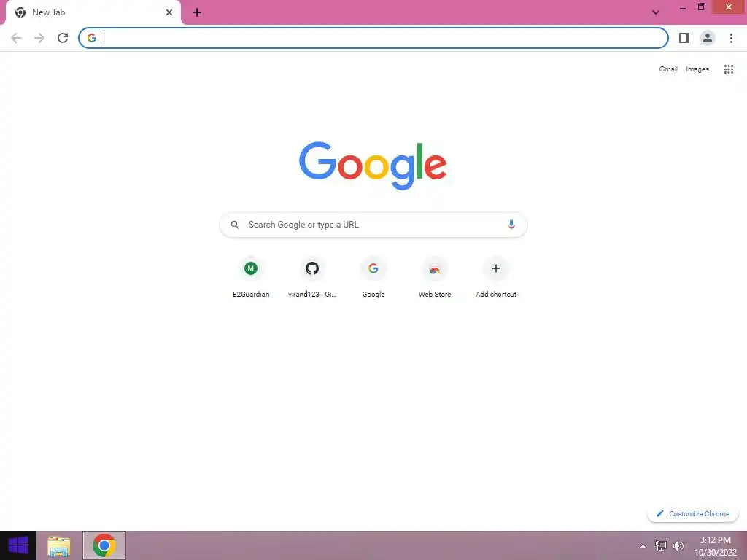Open the virand123 GitHub shortcut
This screenshot has height=560, width=747.
coord(312,278)
